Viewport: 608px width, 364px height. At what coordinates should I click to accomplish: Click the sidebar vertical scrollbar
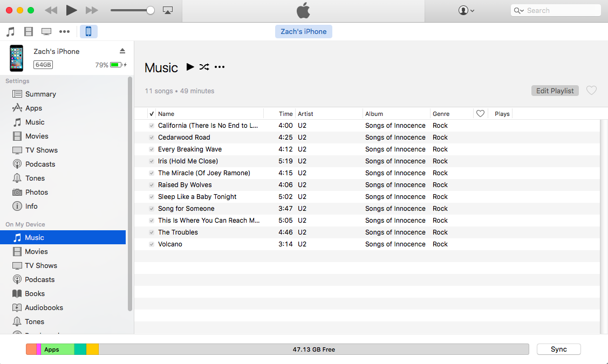coord(130,194)
